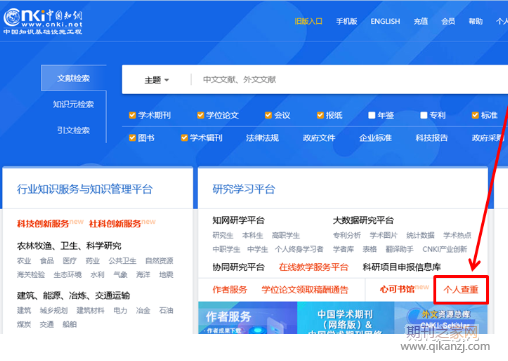
Task: Open the 公共卫生 industry link
Action: coord(122,261)
